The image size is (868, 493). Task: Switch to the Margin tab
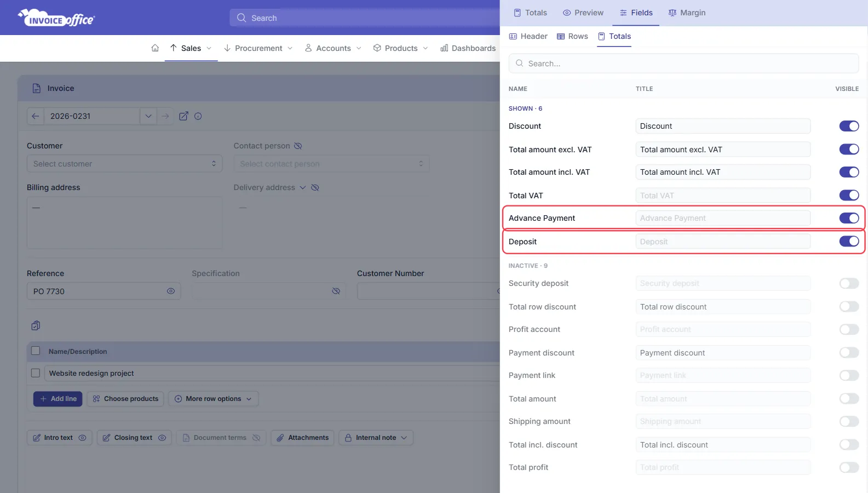click(687, 13)
